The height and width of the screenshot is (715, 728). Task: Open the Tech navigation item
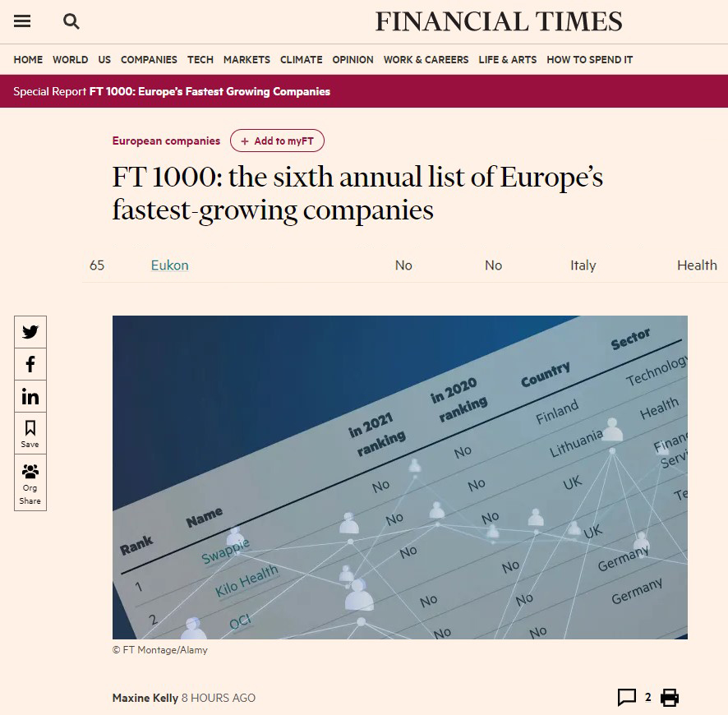point(200,59)
